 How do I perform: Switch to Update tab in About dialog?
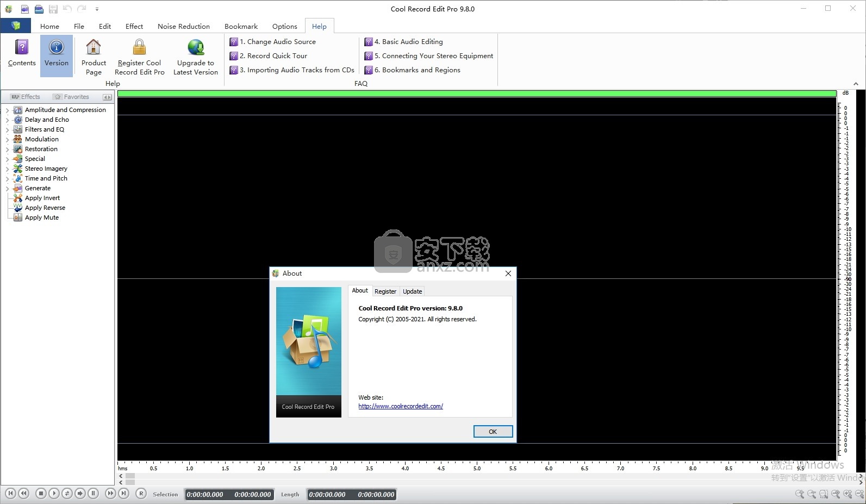click(x=412, y=291)
